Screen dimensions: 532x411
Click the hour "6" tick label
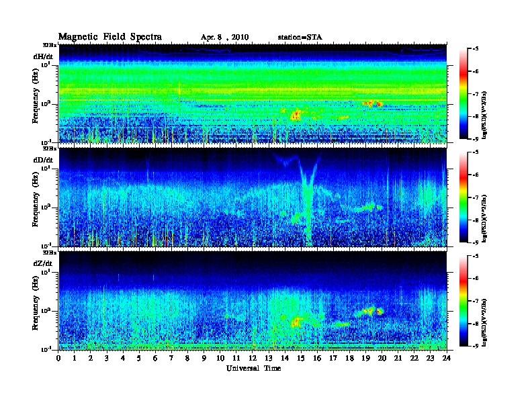pyautogui.click(x=156, y=359)
